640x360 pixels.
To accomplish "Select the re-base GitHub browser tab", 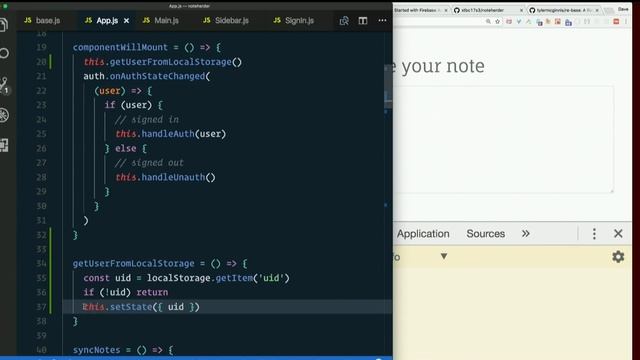I will [563, 10].
